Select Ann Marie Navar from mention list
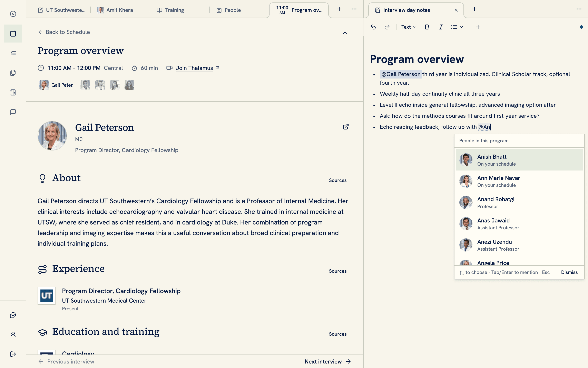Screen dimensions: 588x368 (519, 181)
